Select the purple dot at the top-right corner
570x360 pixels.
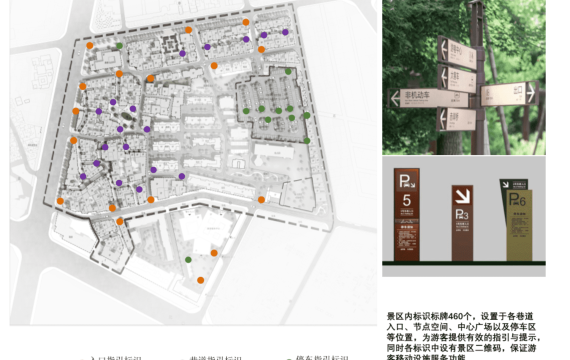click(x=285, y=32)
